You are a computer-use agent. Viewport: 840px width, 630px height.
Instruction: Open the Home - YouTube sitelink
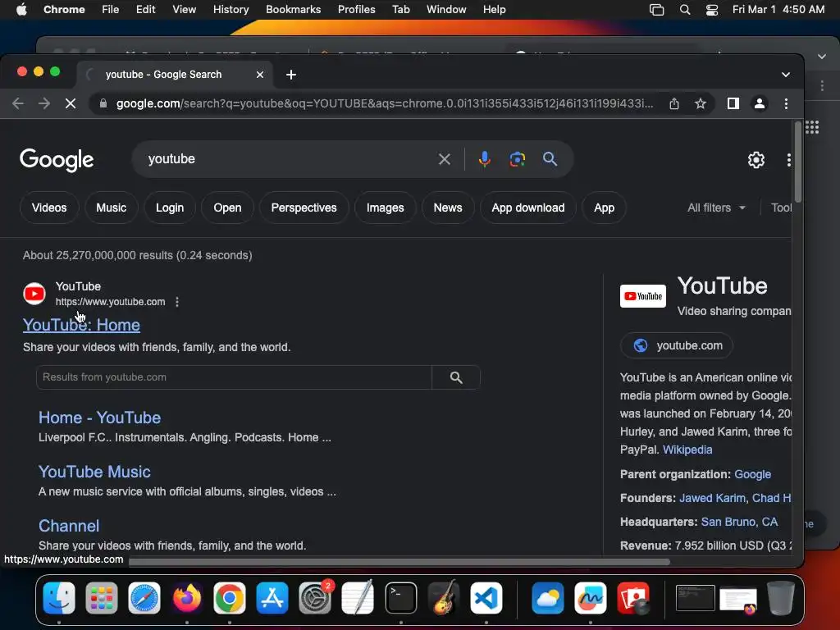[99, 418]
